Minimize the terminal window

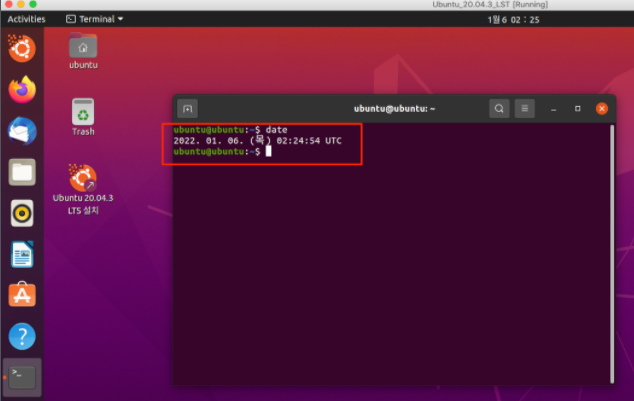tap(554, 109)
